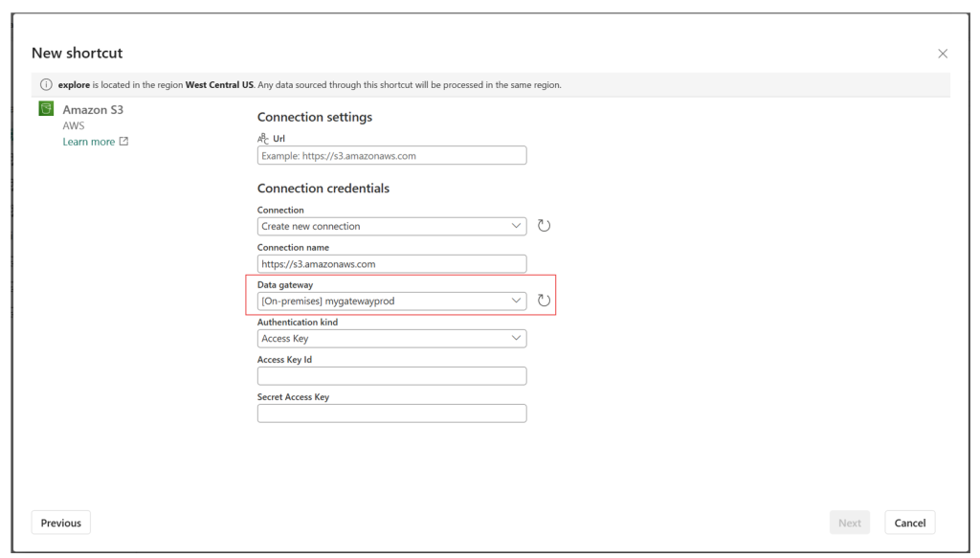This screenshot has height=558, width=980.
Task: Click the info icon in region banner
Action: pyautogui.click(x=46, y=84)
